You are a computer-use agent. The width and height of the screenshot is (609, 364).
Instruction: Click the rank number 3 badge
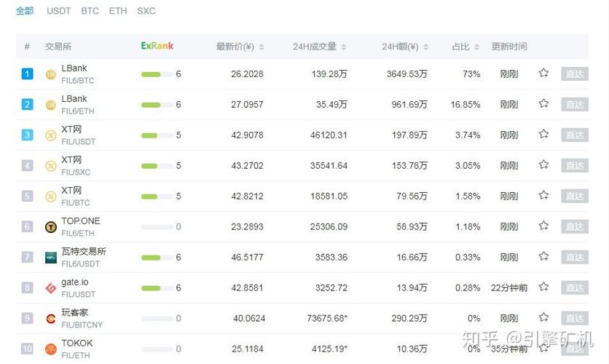click(28, 135)
